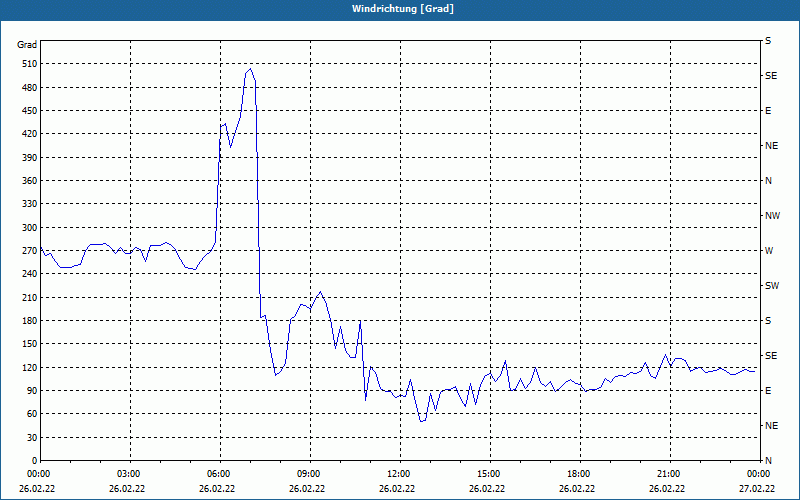800x500 pixels.
Task: Click the 06:00 time label
Action: [220, 473]
